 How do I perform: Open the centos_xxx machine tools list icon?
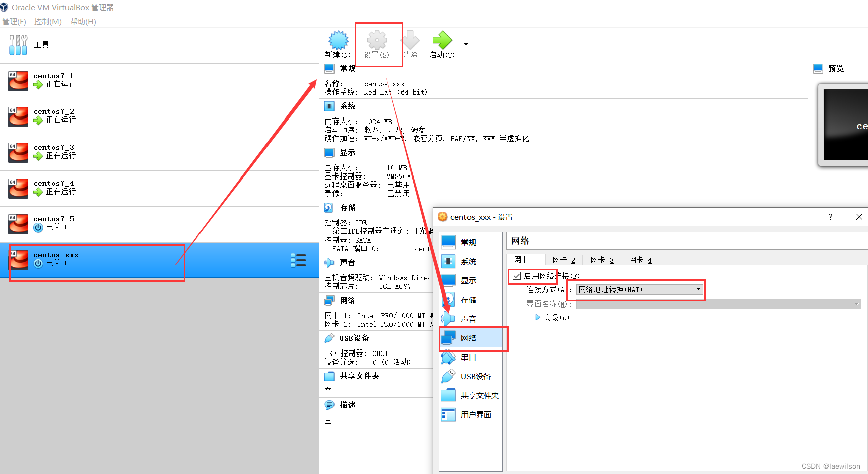tap(298, 260)
